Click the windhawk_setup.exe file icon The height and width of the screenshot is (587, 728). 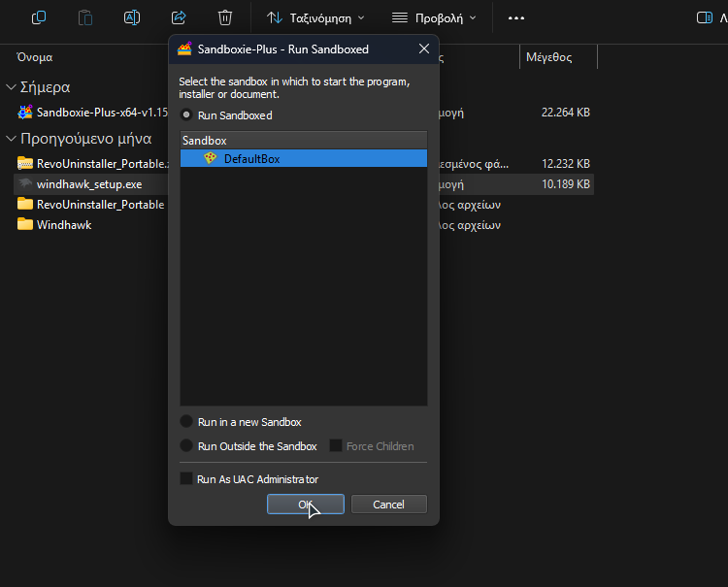click(25, 183)
